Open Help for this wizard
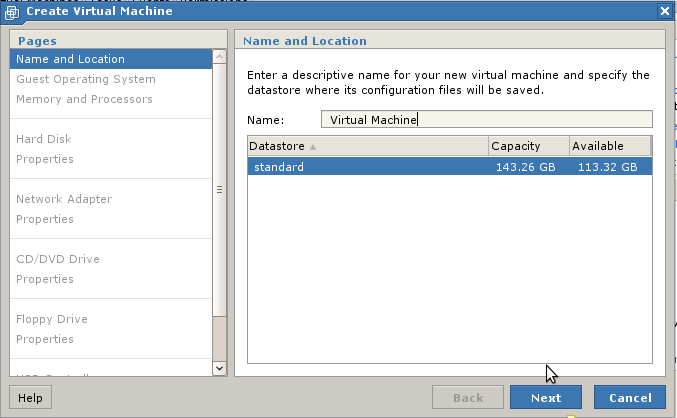The width and height of the screenshot is (677, 418). click(x=30, y=397)
